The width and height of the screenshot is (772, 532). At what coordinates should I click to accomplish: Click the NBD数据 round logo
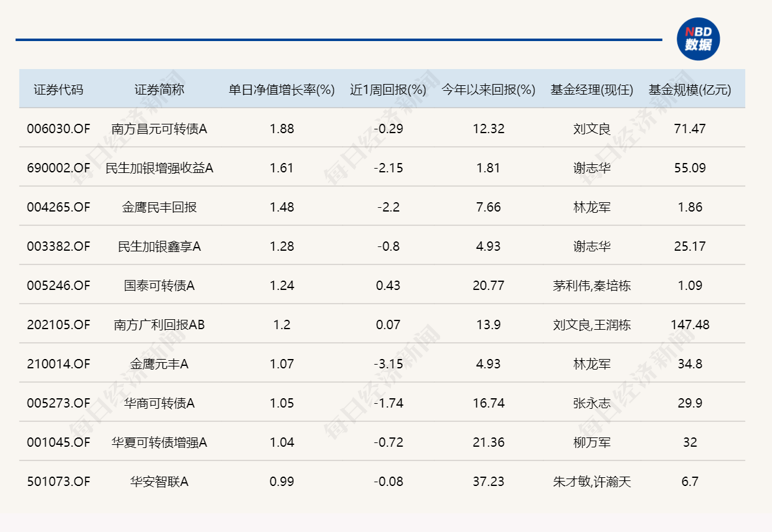point(699,39)
